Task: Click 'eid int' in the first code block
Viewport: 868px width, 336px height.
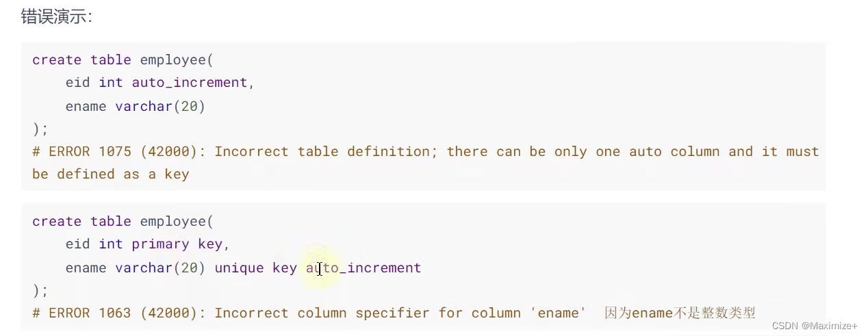Action: 94,83
